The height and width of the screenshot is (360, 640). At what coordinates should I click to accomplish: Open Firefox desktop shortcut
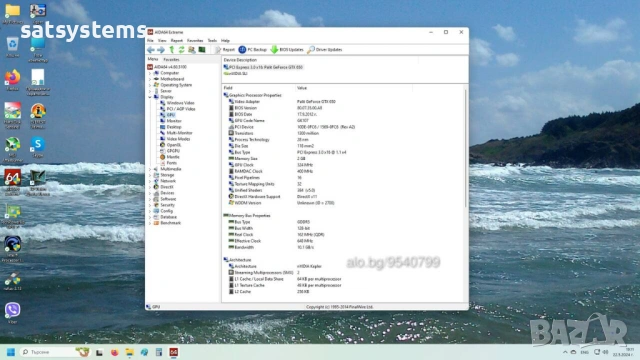pyautogui.click(x=12, y=80)
